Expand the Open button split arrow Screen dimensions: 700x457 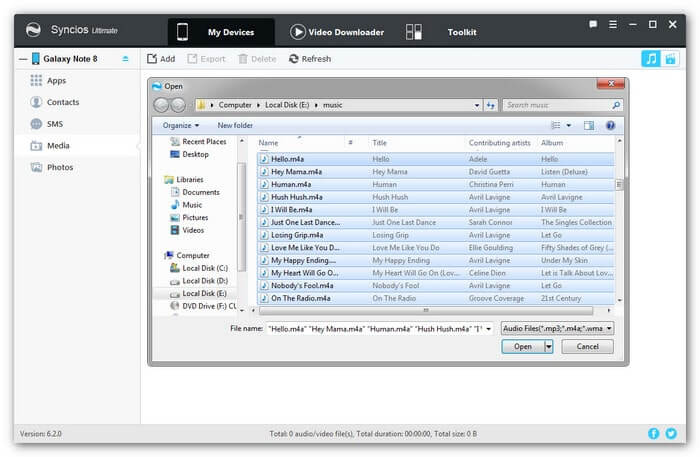click(549, 346)
